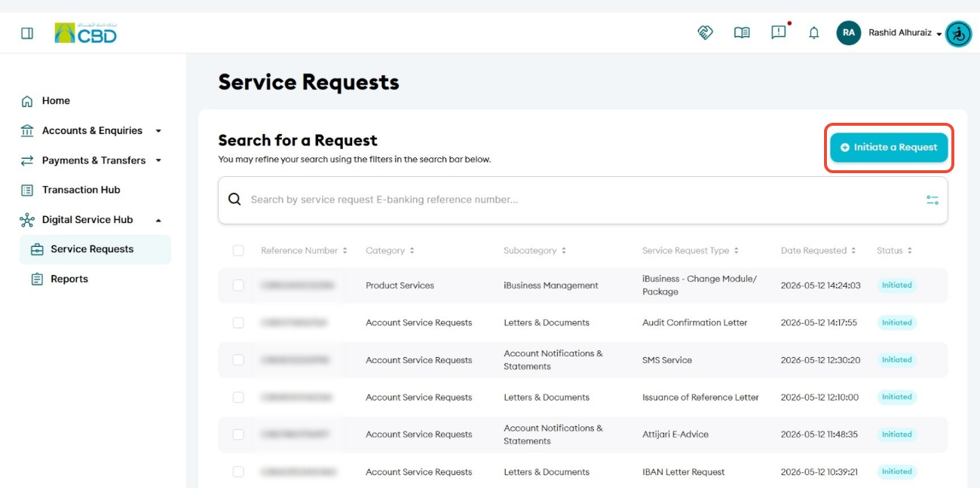
Task: Tick checkbox for Attijari E-Advice row
Action: [238, 435]
